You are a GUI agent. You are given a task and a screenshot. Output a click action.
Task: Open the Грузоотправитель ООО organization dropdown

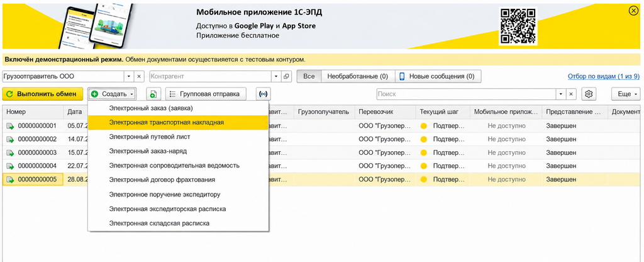coord(129,76)
